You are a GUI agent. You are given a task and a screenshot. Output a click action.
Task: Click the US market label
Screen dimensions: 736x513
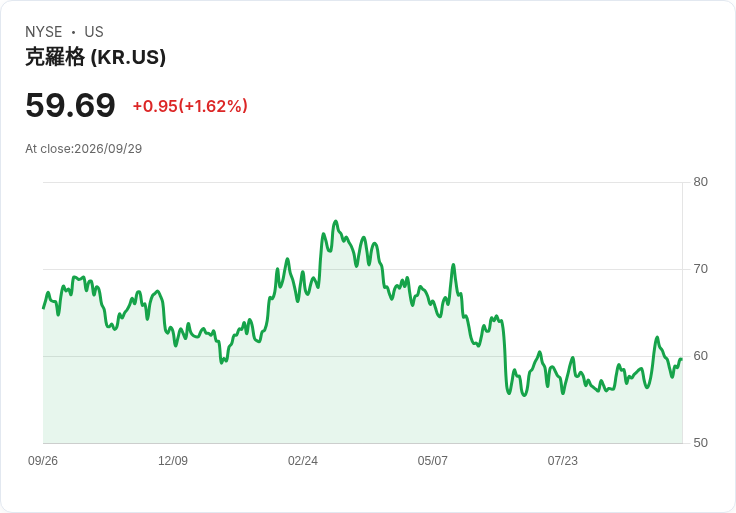point(94,32)
